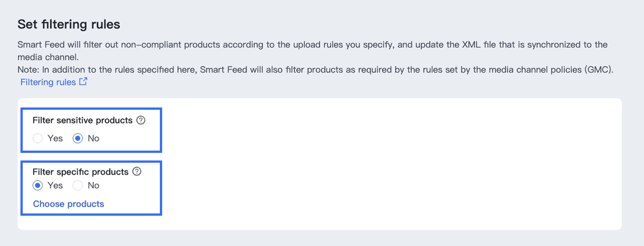The width and height of the screenshot is (644, 246).
Task: Click help icon beside Filter sensitive products
Action: 141,120
